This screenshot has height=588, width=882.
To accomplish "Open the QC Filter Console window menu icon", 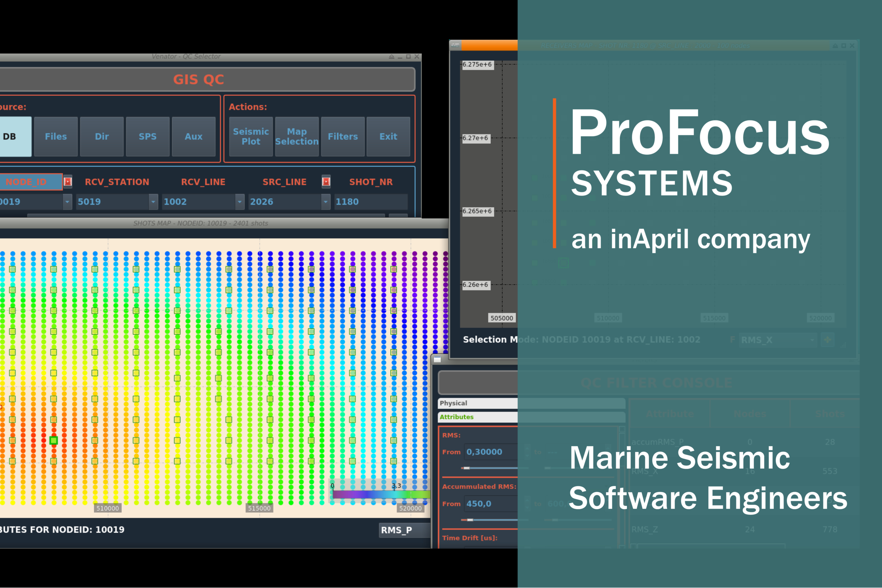I will [x=437, y=359].
